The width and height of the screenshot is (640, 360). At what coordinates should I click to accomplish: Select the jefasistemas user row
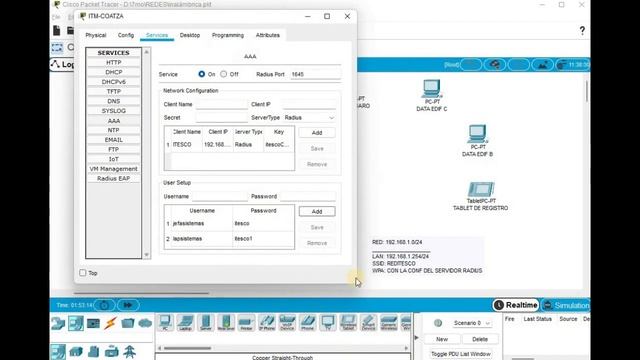229,224
